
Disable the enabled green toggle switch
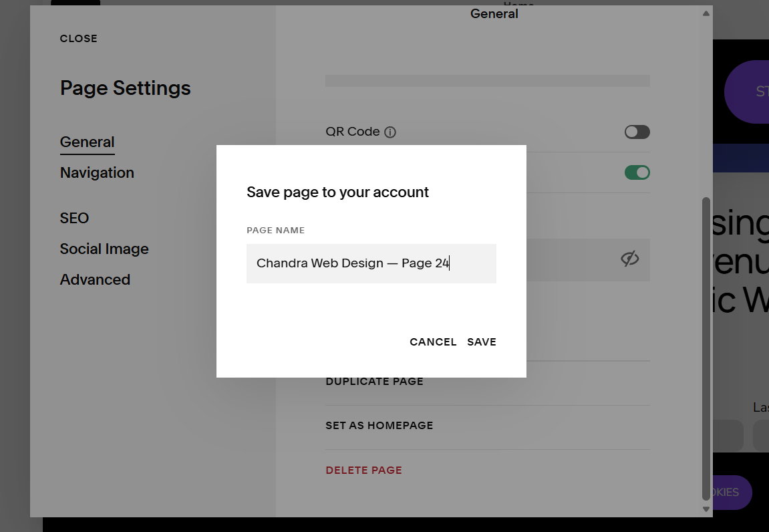(636, 172)
